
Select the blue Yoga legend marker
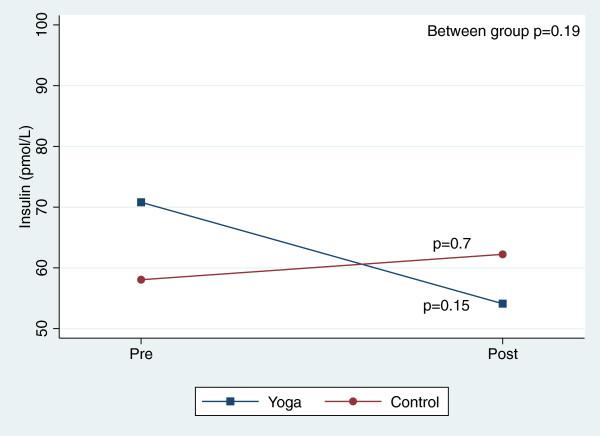point(229,403)
